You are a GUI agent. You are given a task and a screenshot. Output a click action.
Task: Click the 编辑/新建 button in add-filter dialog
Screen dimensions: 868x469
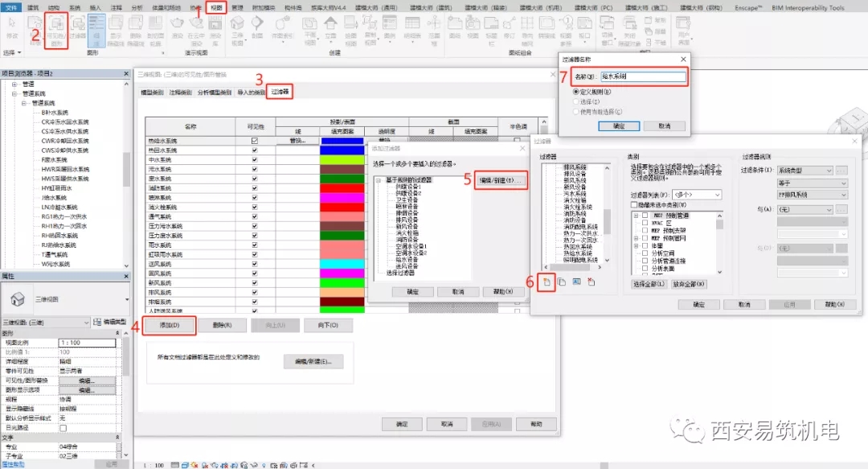click(501, 180)
